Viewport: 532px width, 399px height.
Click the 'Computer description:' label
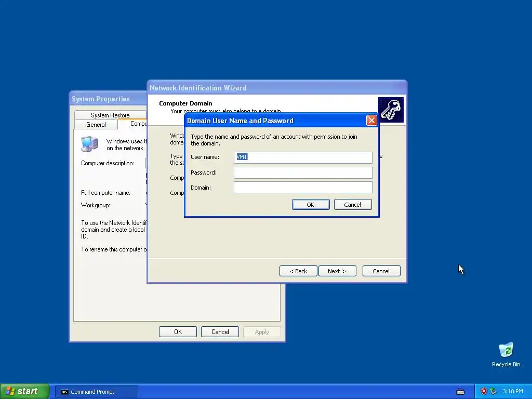[108, 163]
